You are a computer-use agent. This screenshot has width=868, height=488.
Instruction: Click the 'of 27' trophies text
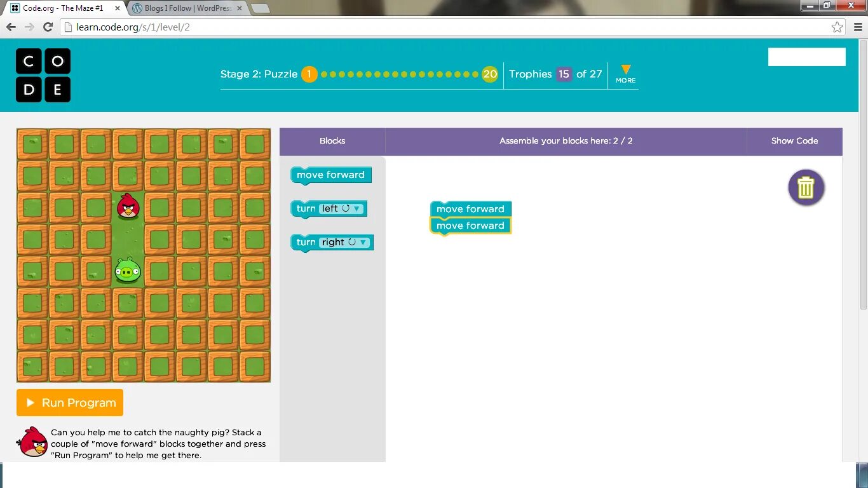click(x=589, y=74)
